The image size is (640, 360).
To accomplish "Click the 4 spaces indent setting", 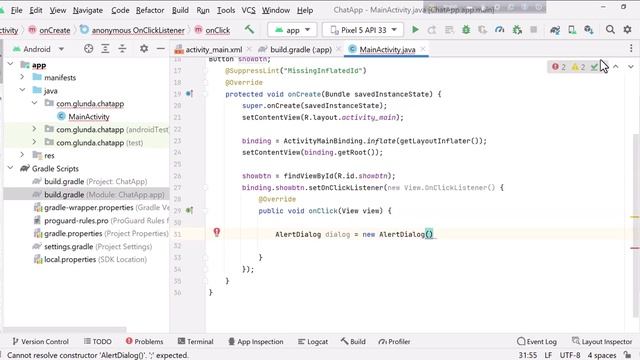I will [602, 355].
